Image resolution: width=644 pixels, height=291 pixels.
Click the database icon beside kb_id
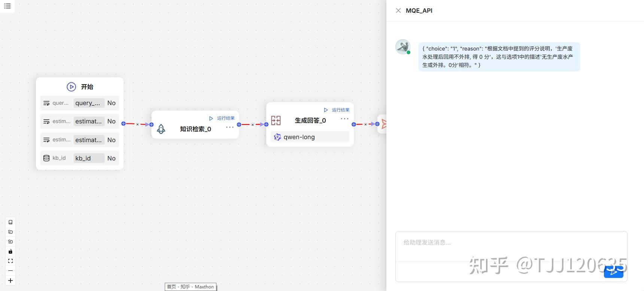coord(46,158)
